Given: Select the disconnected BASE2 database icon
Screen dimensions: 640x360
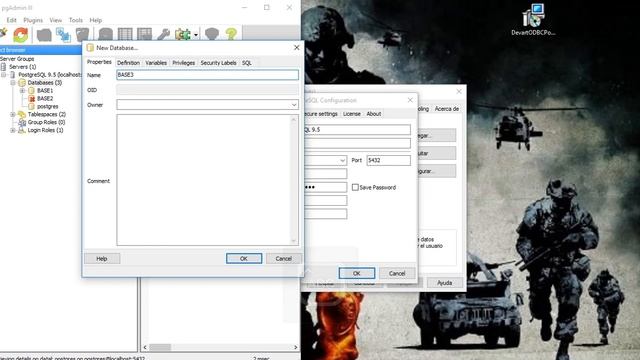Looking at the screenshot, I should 31,98.
